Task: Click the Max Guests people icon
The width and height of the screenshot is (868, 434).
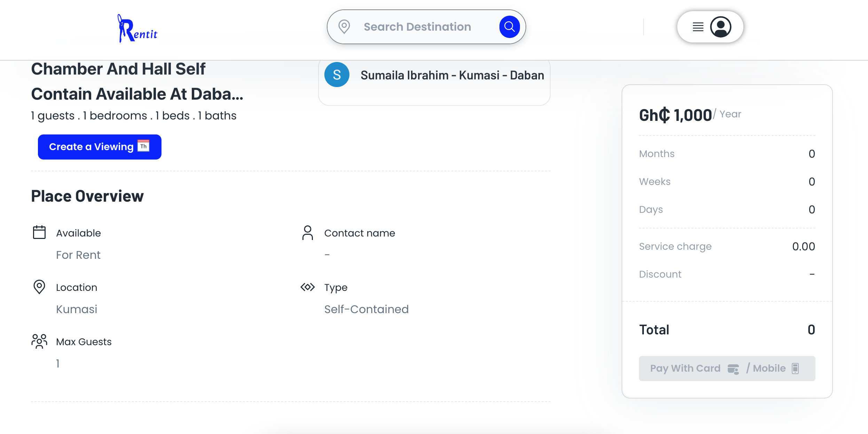Action: [39, 341]
